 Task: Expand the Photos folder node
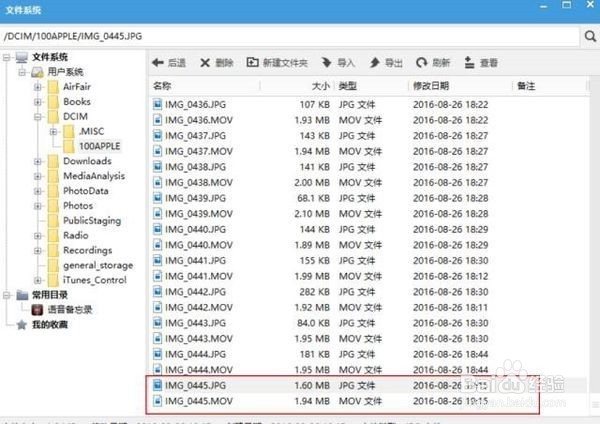point(38,206)
